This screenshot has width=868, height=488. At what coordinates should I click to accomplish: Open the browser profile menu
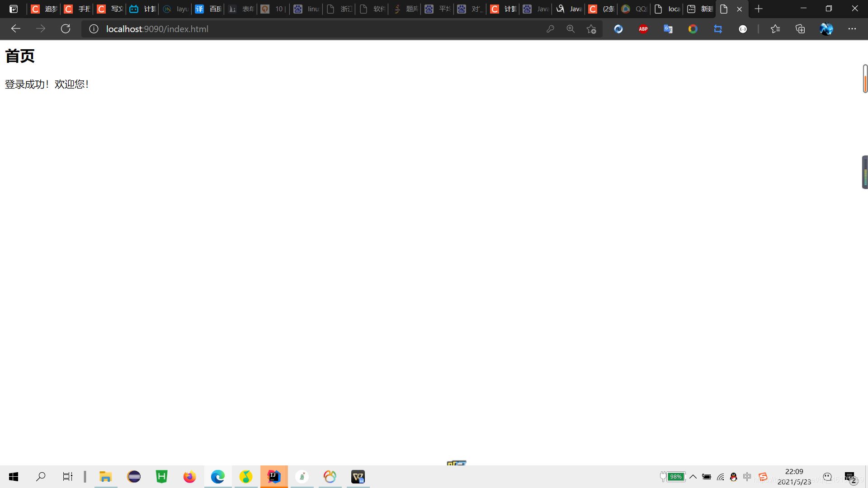click(826, 28)
